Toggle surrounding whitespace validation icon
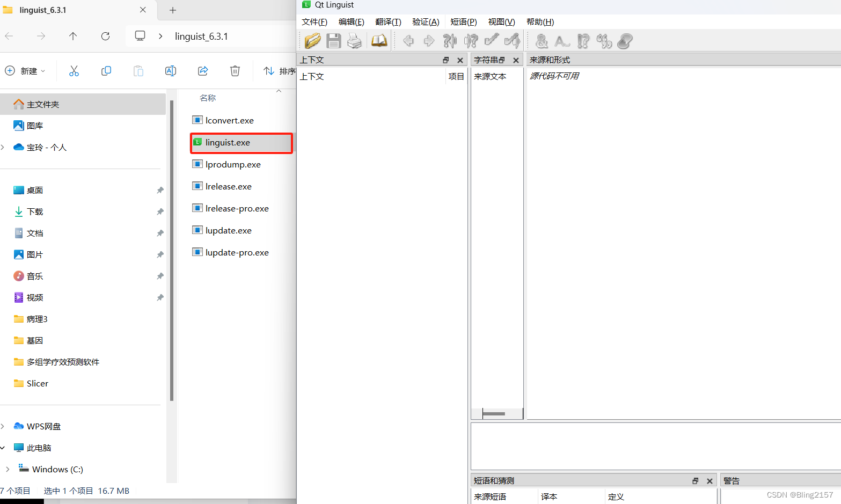Image resolution: width=841 pixels, height=504 pixels. 562,41
